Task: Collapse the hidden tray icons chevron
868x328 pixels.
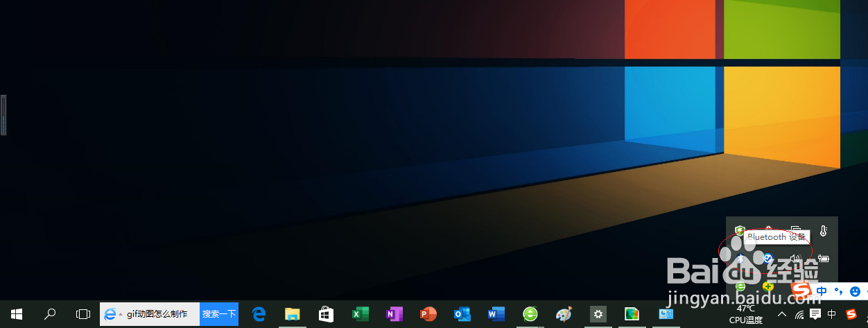Action: (x=782, y=314)
